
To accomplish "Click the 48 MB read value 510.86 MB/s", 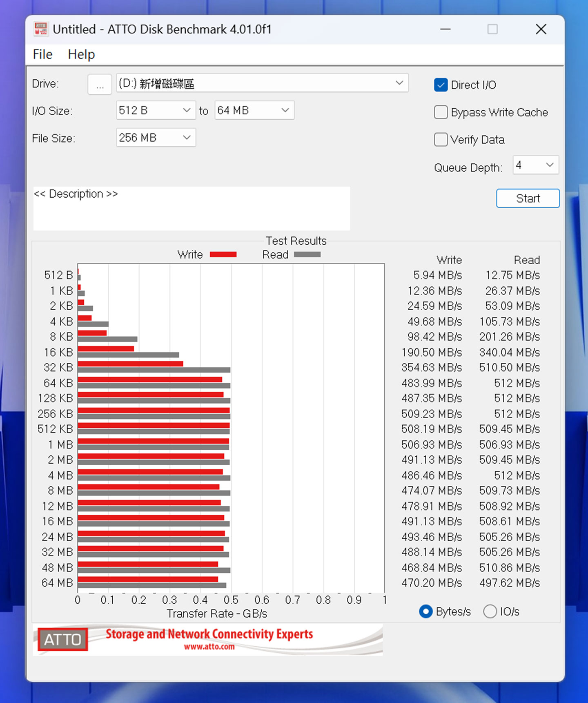I will [x=510, y=568].
